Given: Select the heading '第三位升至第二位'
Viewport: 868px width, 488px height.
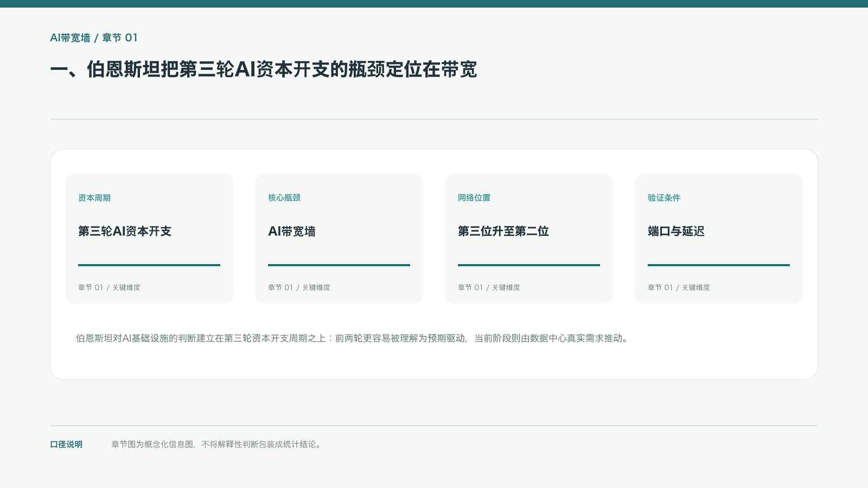Looking at the screenshot, I should 503,232.
